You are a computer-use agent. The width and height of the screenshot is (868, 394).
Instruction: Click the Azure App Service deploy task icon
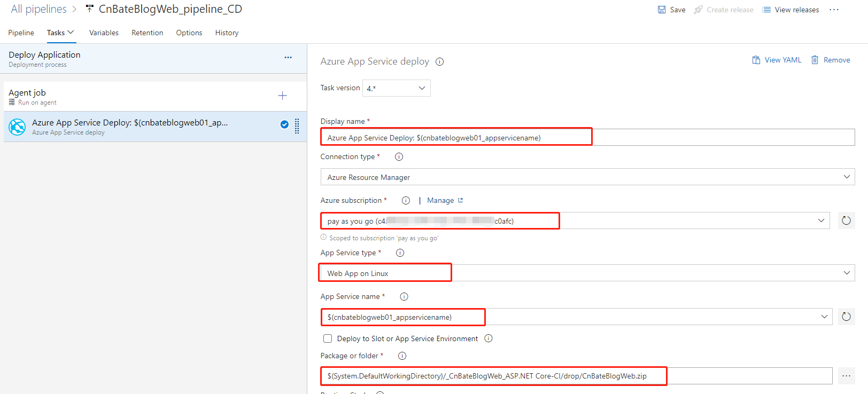point(17,127)
